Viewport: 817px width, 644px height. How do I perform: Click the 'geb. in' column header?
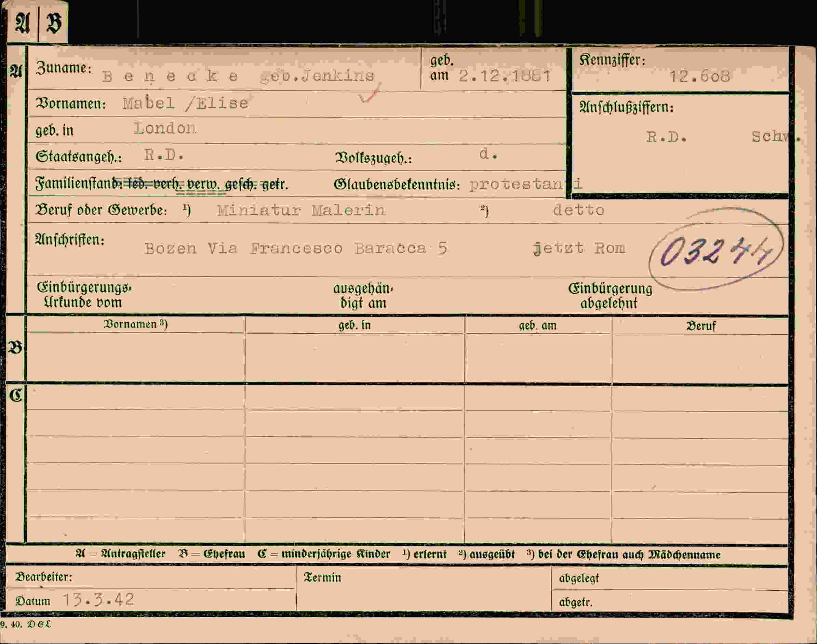click(x=354, y=325)
